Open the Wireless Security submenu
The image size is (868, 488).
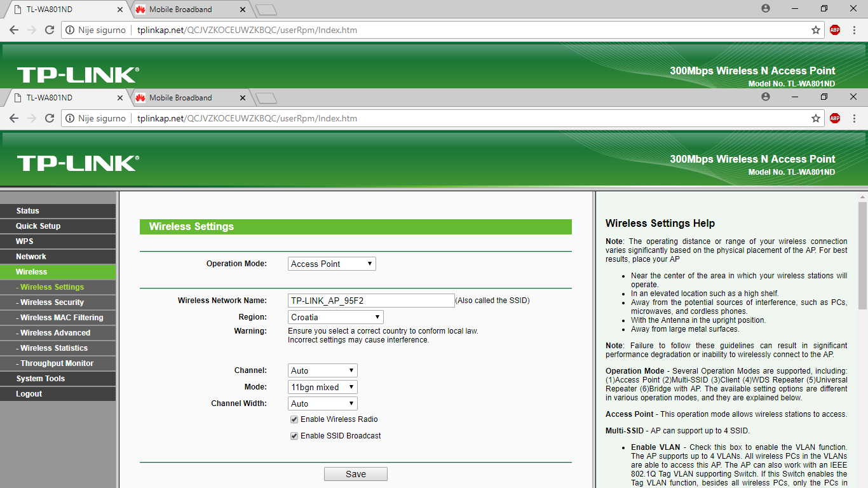click(x=58, y=302)
